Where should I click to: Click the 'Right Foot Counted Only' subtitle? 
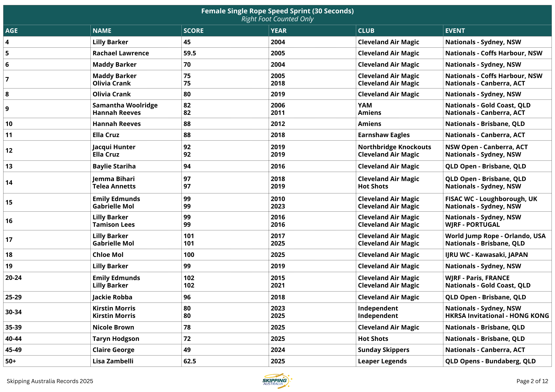click(277, 19)
